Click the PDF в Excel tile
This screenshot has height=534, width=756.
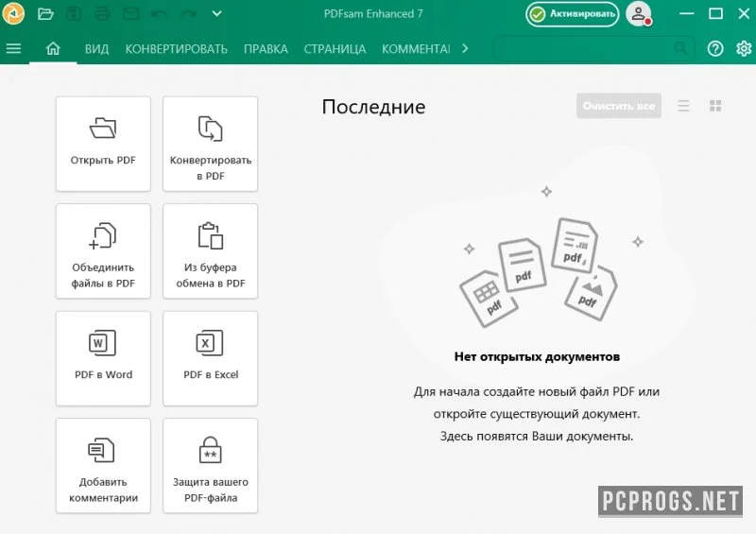(210, 358)
